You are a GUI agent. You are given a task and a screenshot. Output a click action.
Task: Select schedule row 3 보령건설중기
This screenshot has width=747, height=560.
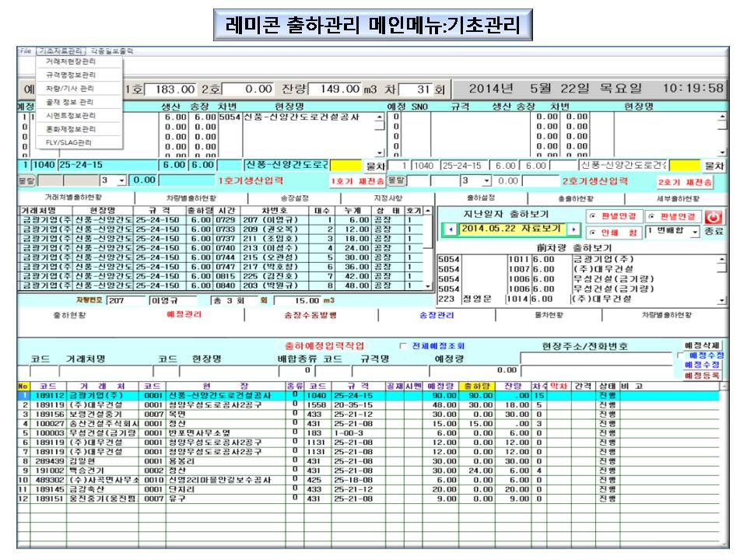[x=368, y=415]
